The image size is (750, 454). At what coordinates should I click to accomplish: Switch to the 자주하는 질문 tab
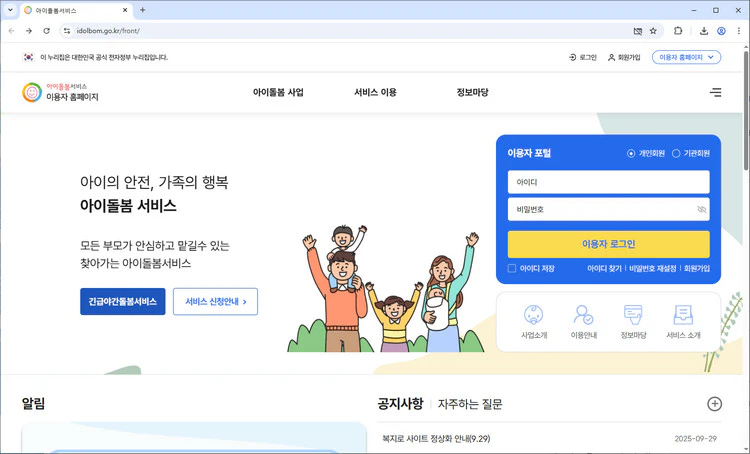[470, 404]
